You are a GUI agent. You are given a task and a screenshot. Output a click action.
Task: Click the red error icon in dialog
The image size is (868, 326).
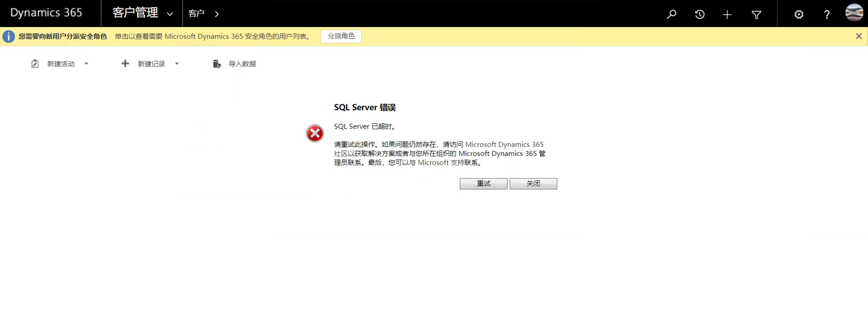tap(315, 133)
